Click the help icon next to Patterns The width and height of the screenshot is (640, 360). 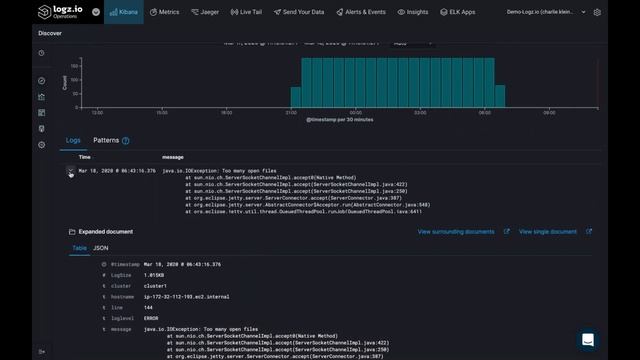(x=126, y=141)
